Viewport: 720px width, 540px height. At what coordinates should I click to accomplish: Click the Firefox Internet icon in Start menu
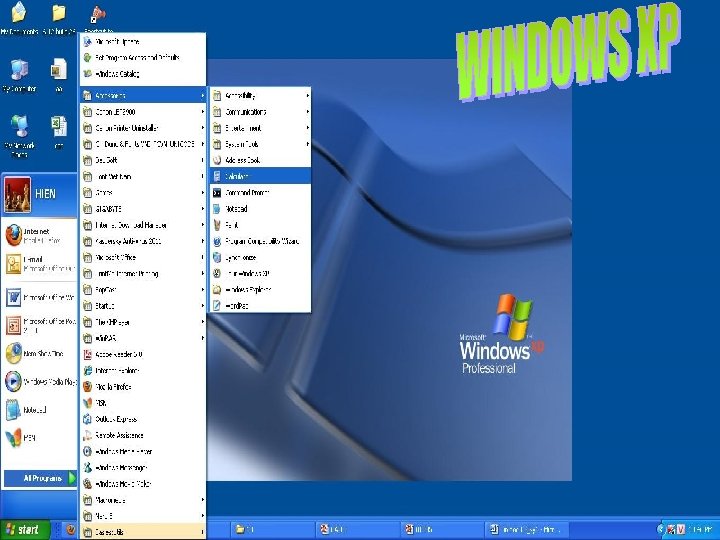tap(14, 235)
